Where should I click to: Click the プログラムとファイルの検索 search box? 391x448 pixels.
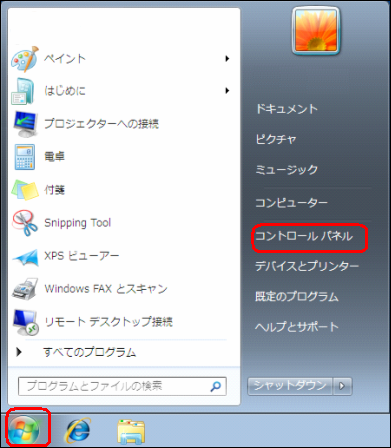pos(122,386)
